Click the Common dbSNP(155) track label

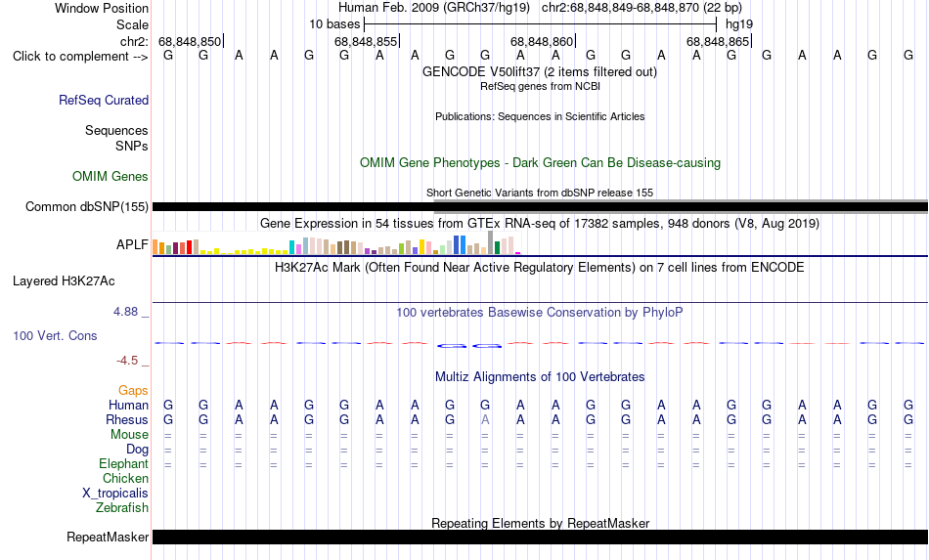coord(86,206)
